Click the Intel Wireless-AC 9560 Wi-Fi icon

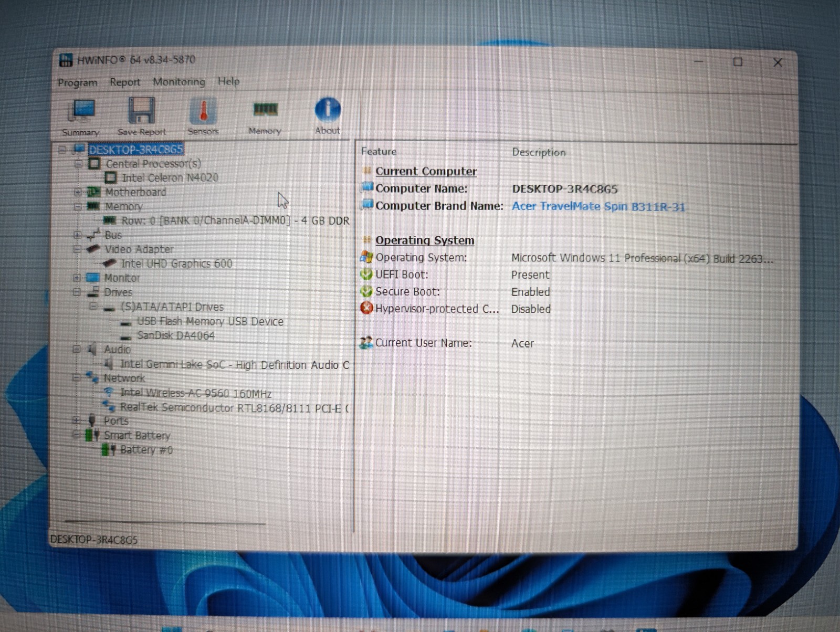(x=109, y=392)
